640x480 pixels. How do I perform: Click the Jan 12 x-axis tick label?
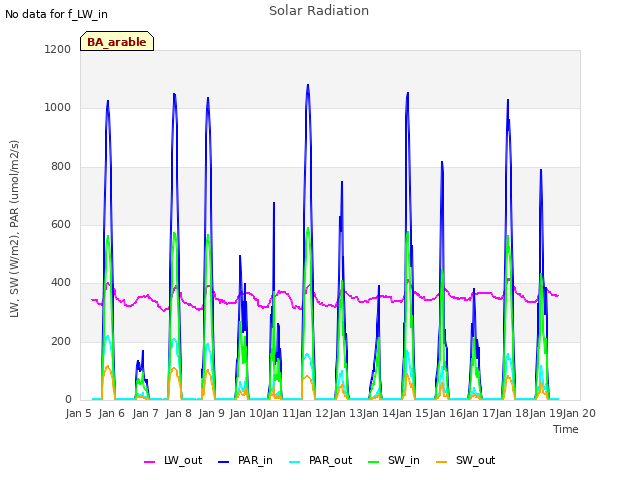click(312, 413)
